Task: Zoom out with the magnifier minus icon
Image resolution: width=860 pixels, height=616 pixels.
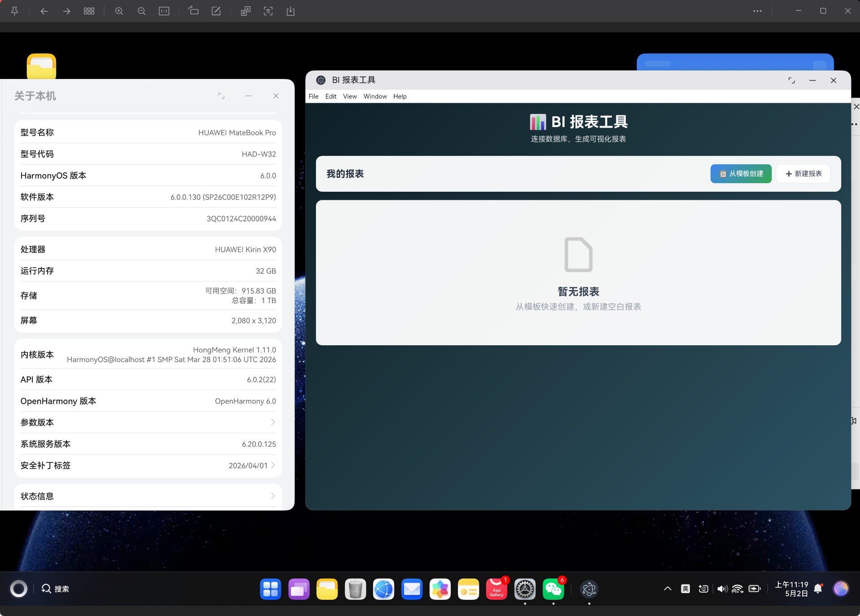Action: click(141, 11)
